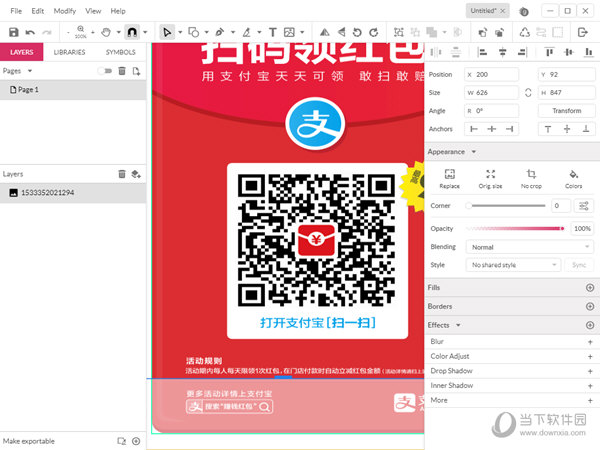Toggle the vertical center anchor button
Screen dimensions: 600x450
click(567, 129)
